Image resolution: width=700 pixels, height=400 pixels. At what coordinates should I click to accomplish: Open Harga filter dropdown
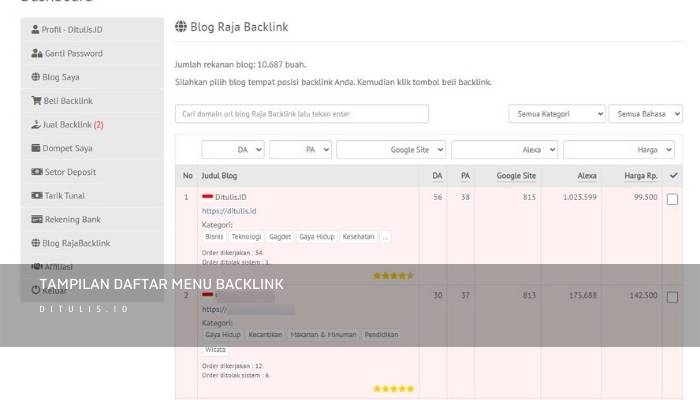click(619, 150)
